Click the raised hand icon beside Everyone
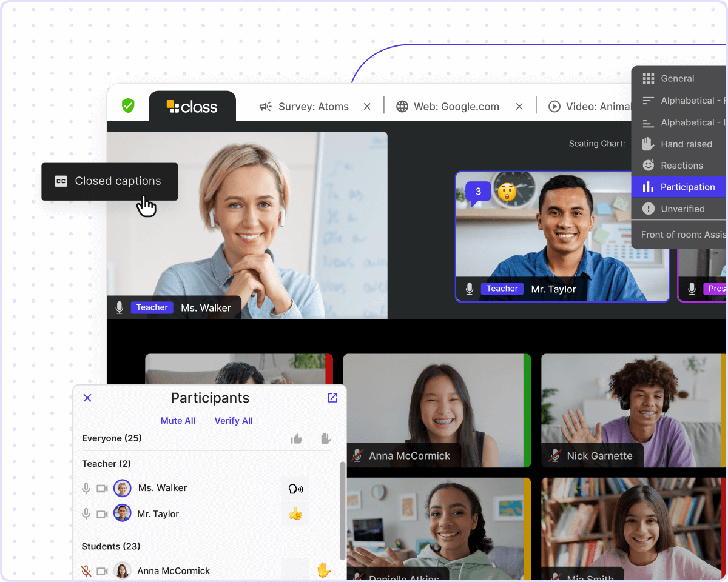This screenshot has width=728, height=582. pos(326,438)
